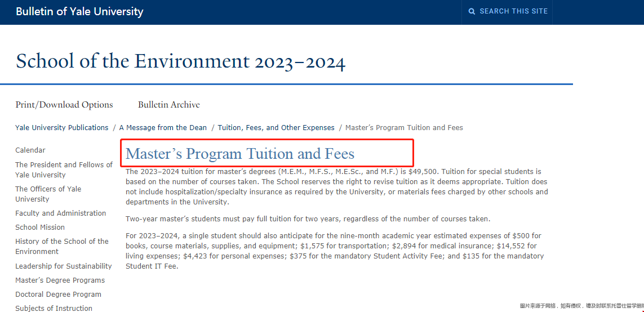Image resolution: width=644 pixels, height=312 pixels.
Task: Open The Officers of Yale University link
Action: click(48, 194)
